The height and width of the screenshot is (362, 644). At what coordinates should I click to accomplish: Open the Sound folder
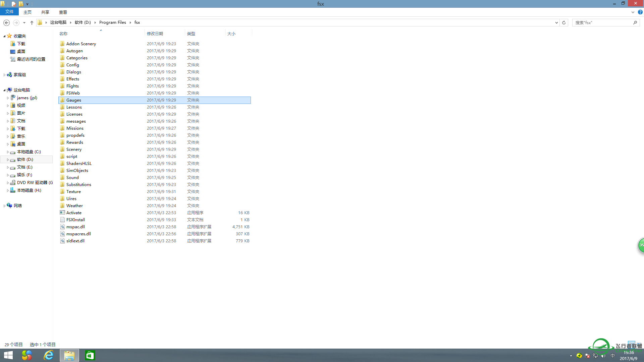coord(72,177)
